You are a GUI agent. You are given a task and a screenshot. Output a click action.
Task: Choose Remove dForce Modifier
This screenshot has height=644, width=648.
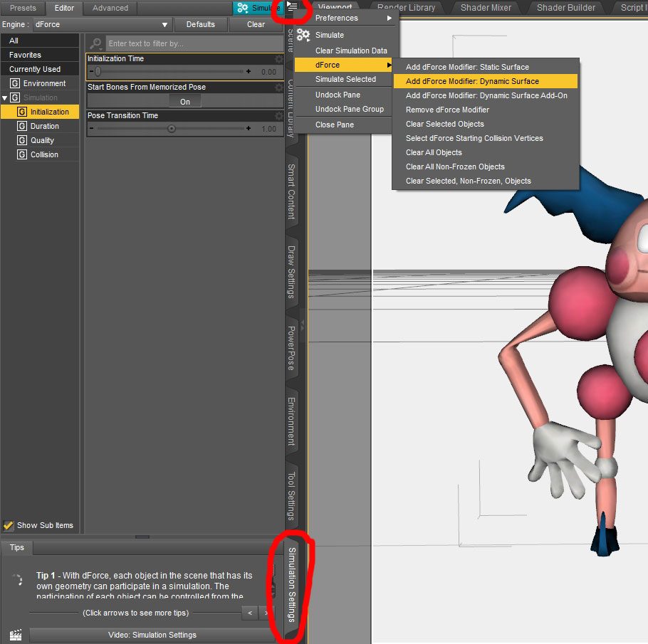click(485, 110)
